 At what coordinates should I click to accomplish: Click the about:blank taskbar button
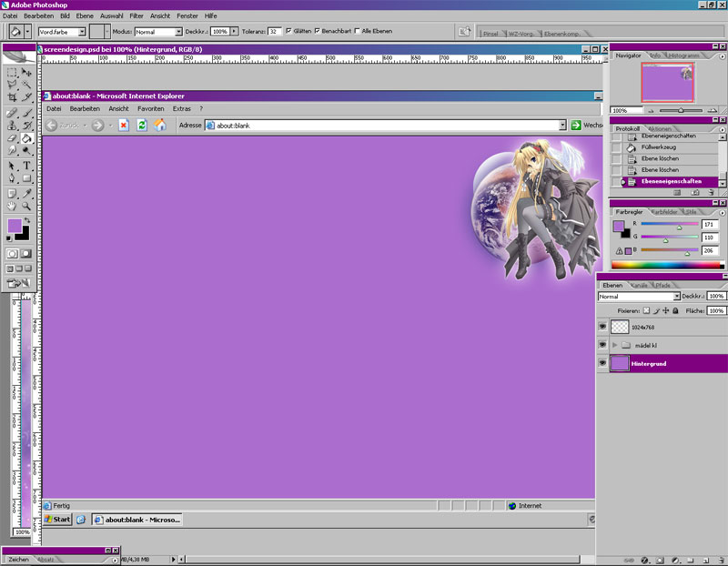137,520
